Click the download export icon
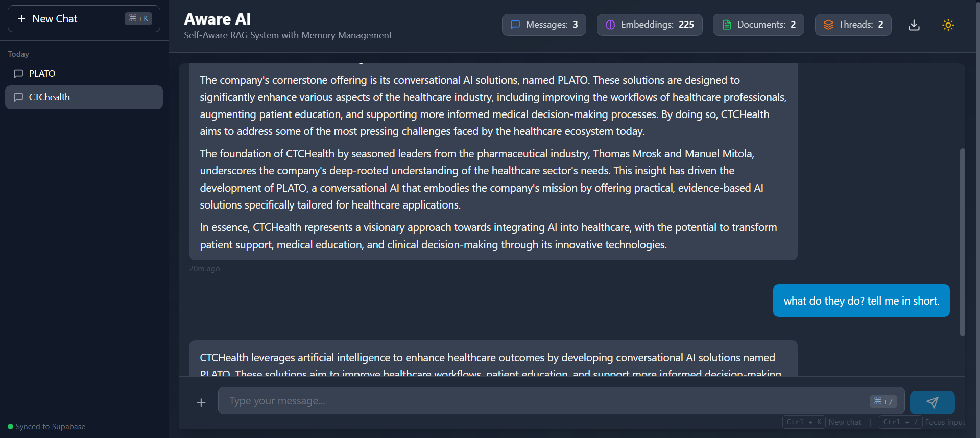 click(x=914, y=25)
